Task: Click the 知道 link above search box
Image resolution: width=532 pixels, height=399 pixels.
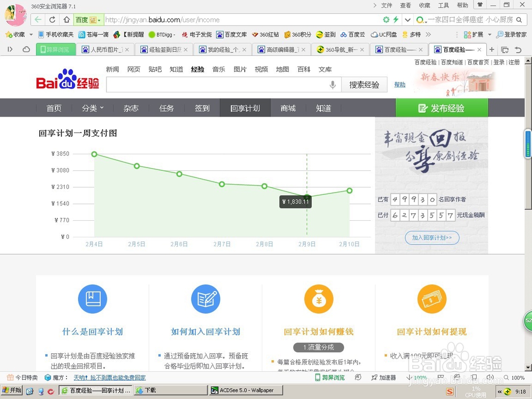Action: (177, 69)
